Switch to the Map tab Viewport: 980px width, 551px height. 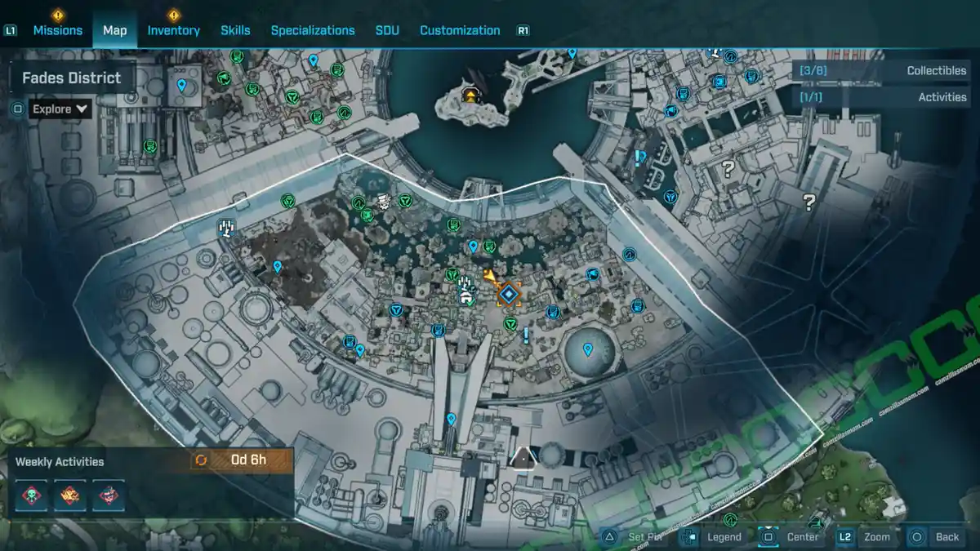(x=114, y=29)
